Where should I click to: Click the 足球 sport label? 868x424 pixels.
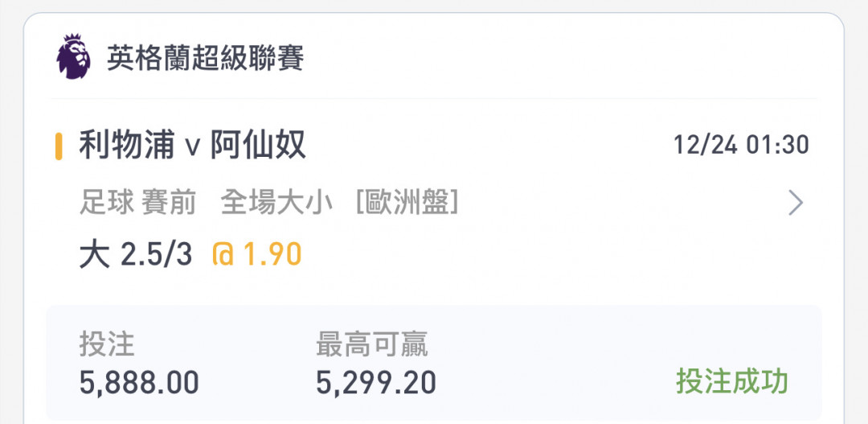(x=106, y=204)
